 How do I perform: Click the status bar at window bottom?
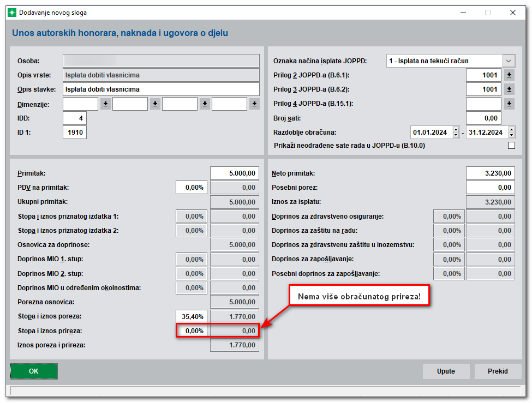coord(265,390)
